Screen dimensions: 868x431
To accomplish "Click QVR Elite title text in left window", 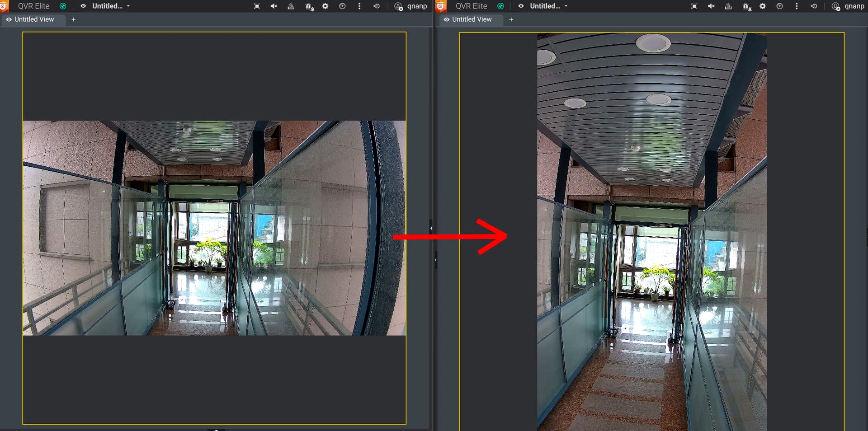I will (x=34, y=6).
